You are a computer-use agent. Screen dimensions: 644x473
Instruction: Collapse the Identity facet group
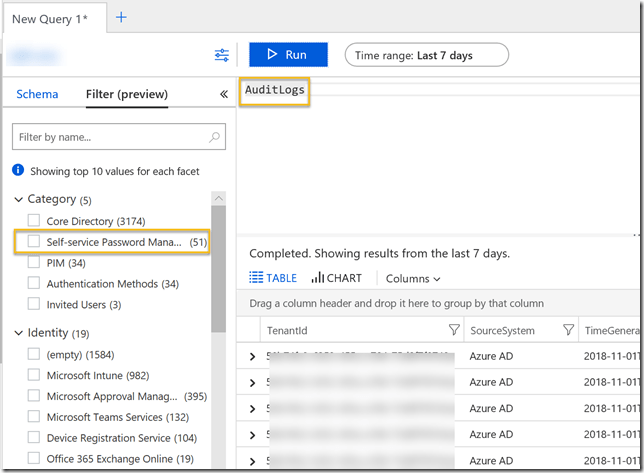point(19,333)
